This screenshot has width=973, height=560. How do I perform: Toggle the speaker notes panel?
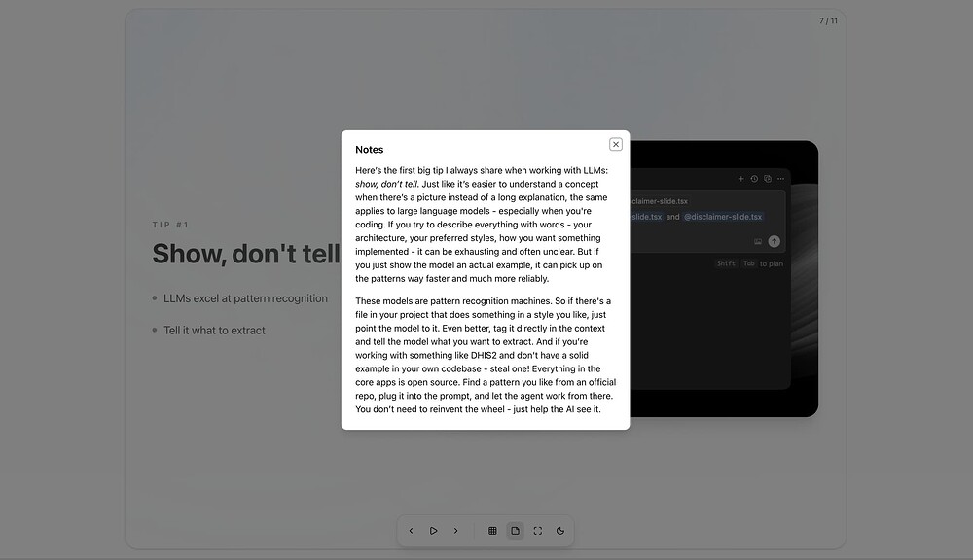click(x=515, y=531)
